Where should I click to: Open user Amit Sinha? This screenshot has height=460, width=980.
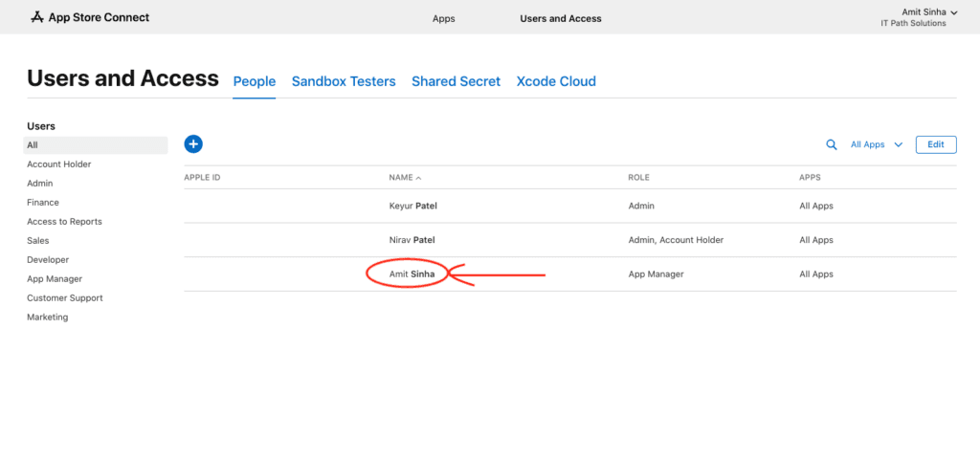pyautogui.click(x=412, y=274)
